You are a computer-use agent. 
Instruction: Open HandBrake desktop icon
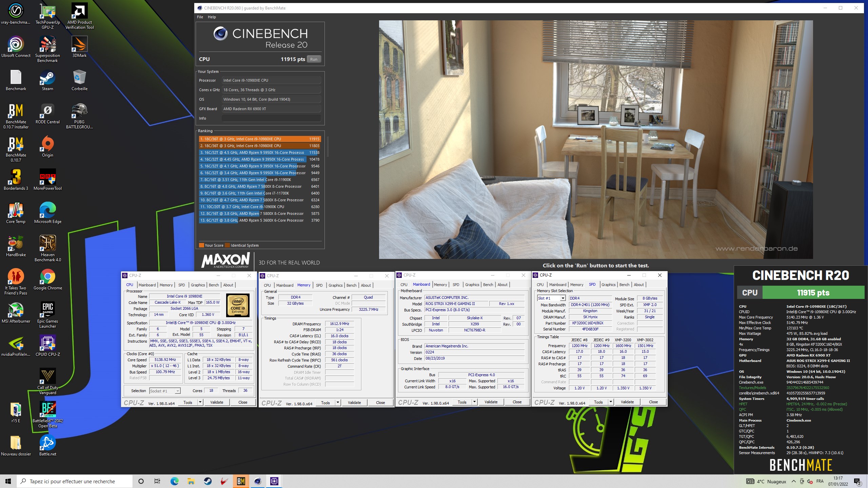tap(16, 246)
